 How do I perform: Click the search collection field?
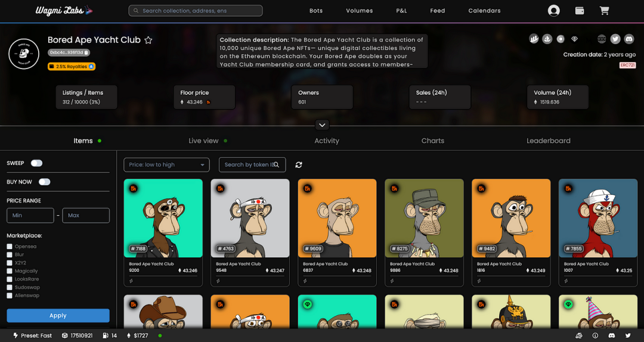pyautogui.click(x=196, y=11)
